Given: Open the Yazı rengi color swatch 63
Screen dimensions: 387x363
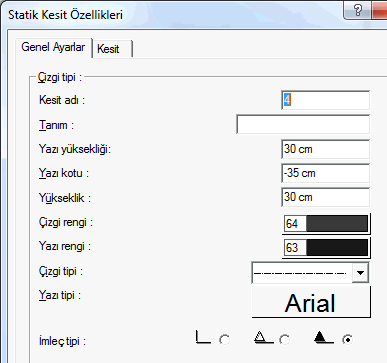Looking at the screenshot, I should point(326,248).
